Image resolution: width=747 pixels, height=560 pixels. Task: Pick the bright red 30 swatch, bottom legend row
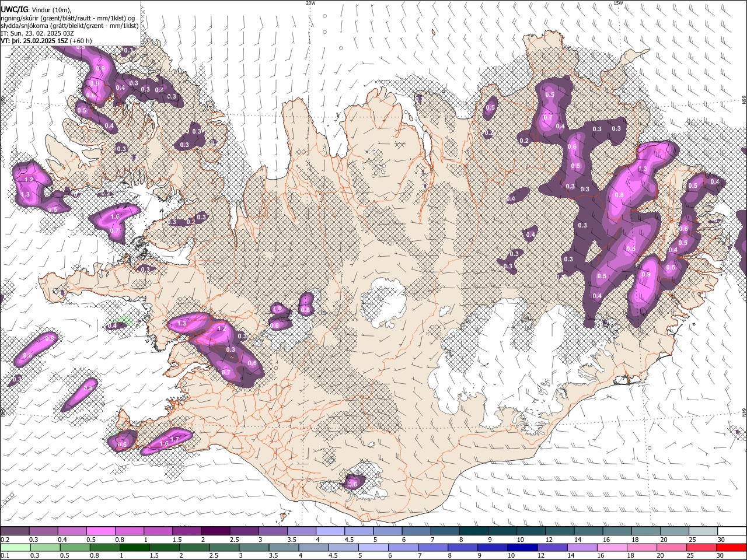[x=731, y=547]
